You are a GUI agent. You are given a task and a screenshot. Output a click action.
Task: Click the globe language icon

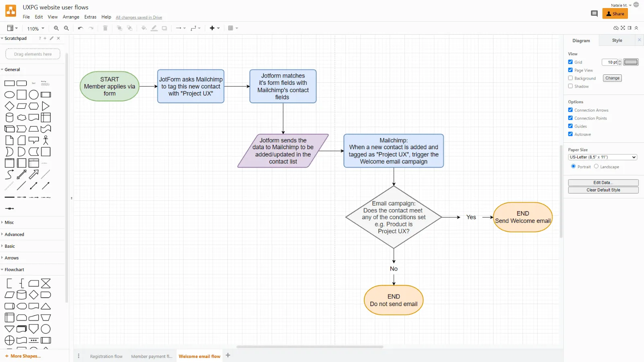point(636,5)
